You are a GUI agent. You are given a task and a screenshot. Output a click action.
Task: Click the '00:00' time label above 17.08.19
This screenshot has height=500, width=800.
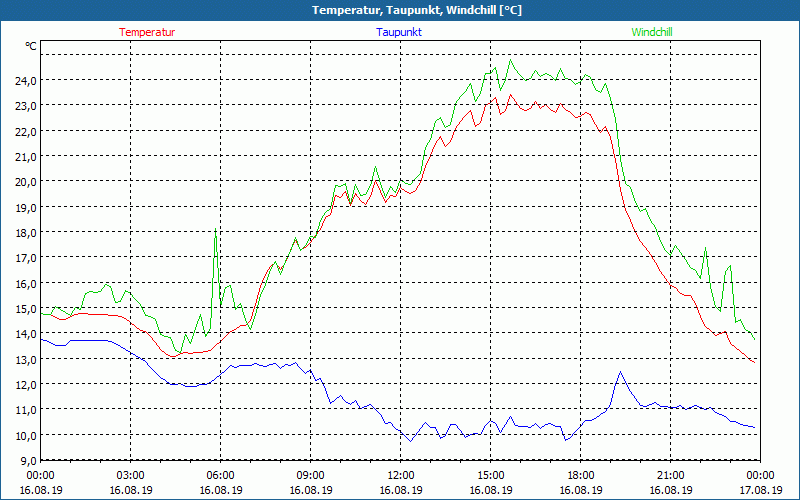(760, 476)
